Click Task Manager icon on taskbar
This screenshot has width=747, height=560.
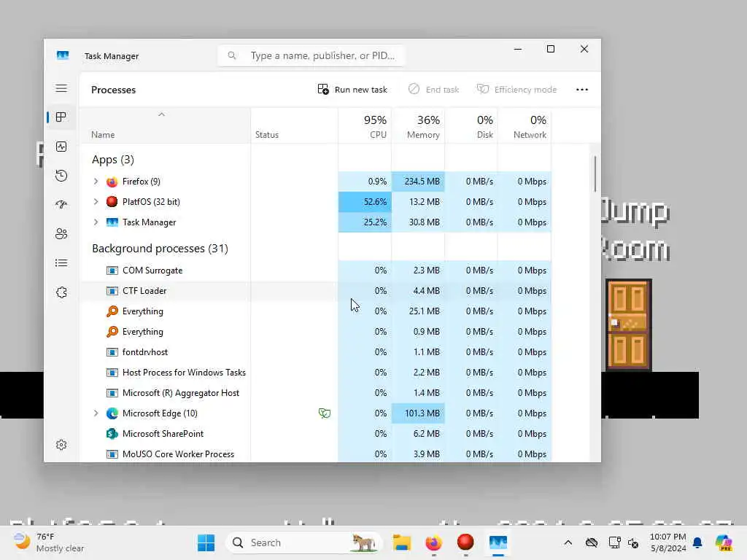[x=498, y=542]
